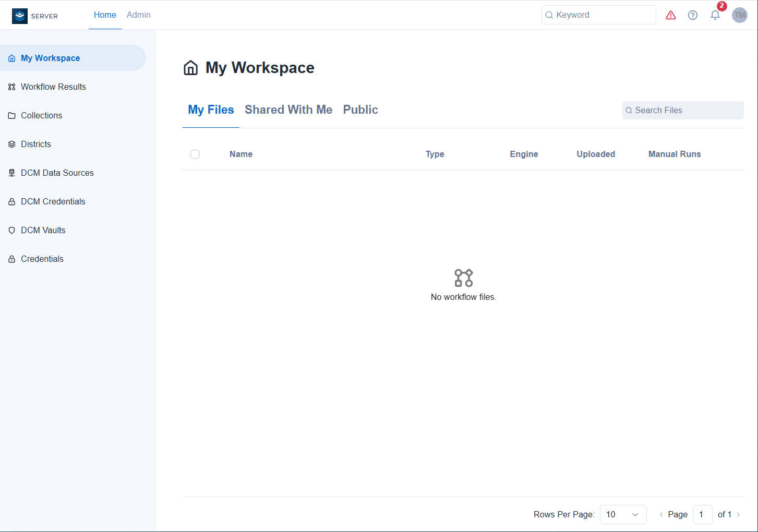Image resolution: width=758 pixels, height=532 pixels.
Task: Click the Alteryx Server logo
Action: tap(35, 16)
